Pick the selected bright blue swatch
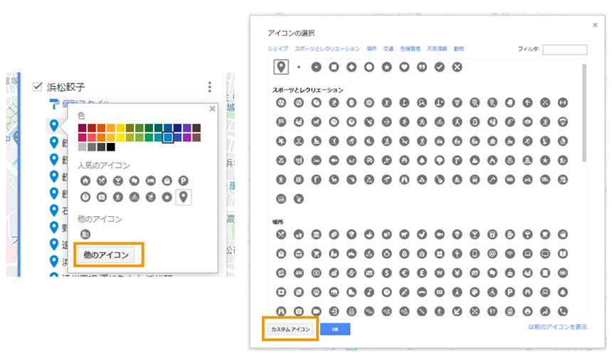 [168, 137]
